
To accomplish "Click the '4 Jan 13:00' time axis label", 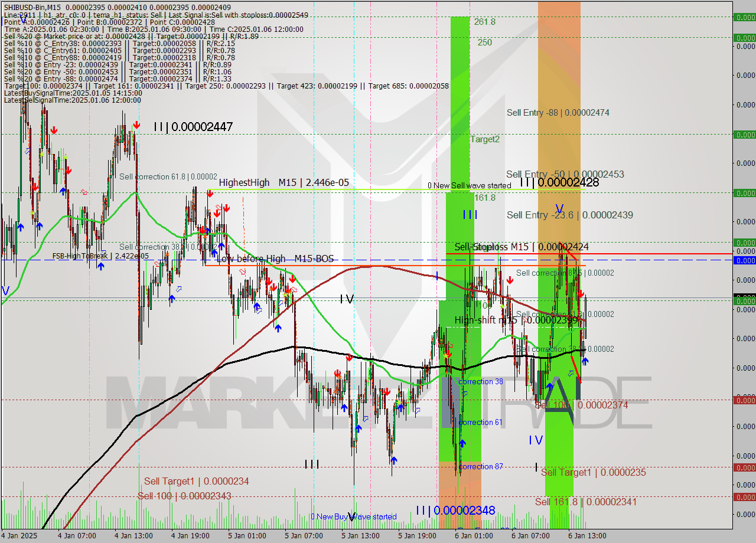I will (133, 536).
